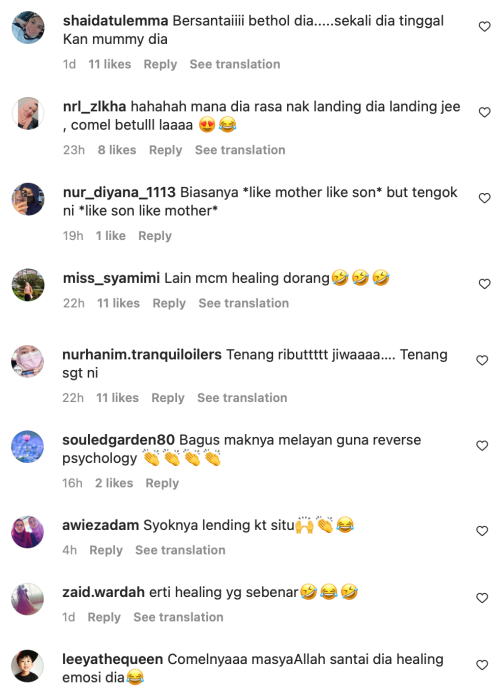Screen dimensions: 500x696
Task: Like leeyathequeen's comment heart
Action: (482, 664)
